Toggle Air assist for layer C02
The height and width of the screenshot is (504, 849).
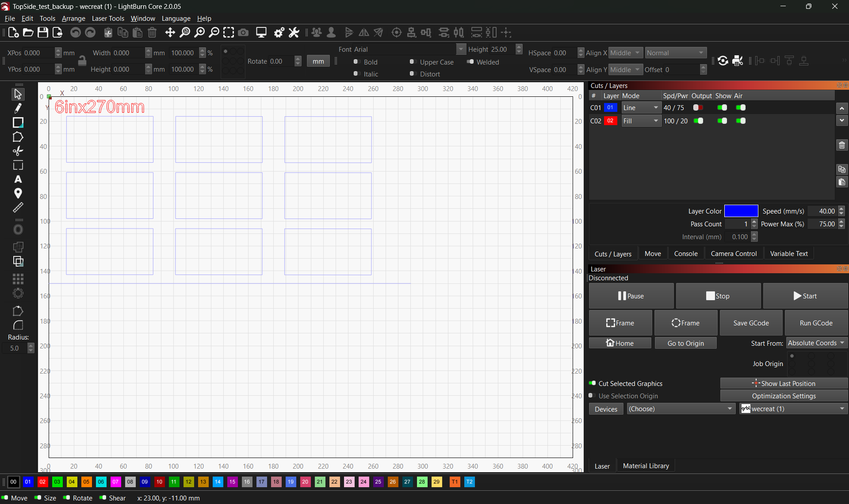[x=741, y=121]
